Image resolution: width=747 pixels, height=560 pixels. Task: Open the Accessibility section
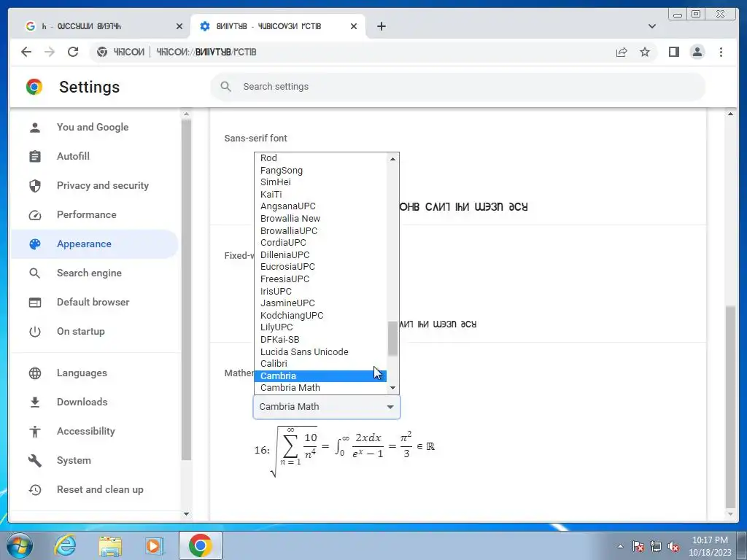click(x=94, y=431)
